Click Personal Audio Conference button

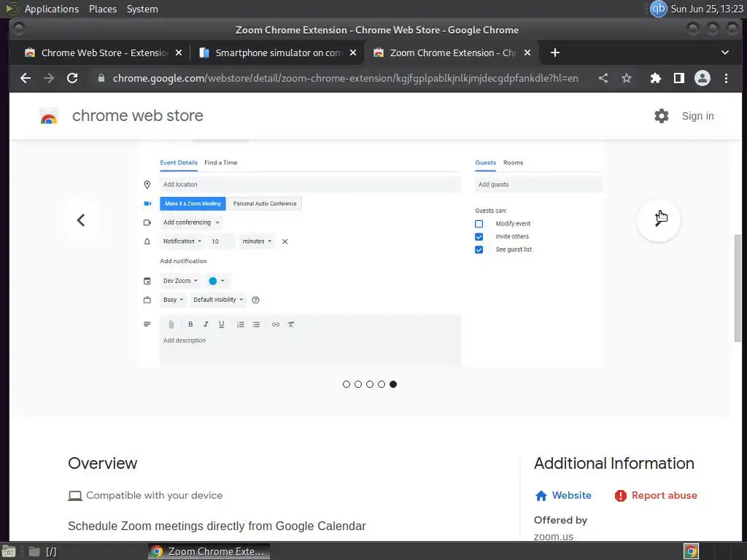[265, 203]
